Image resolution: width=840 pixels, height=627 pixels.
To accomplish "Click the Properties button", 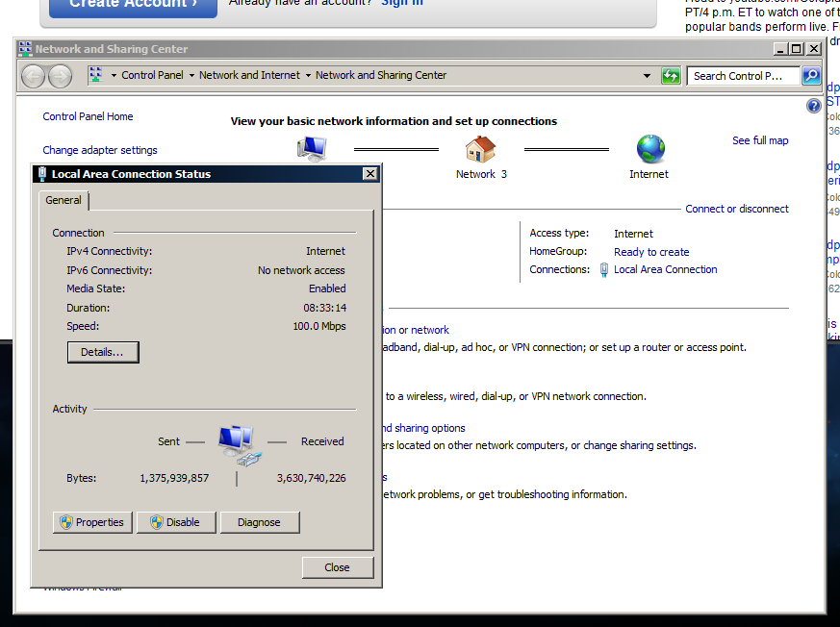I will tap(92, 522).
